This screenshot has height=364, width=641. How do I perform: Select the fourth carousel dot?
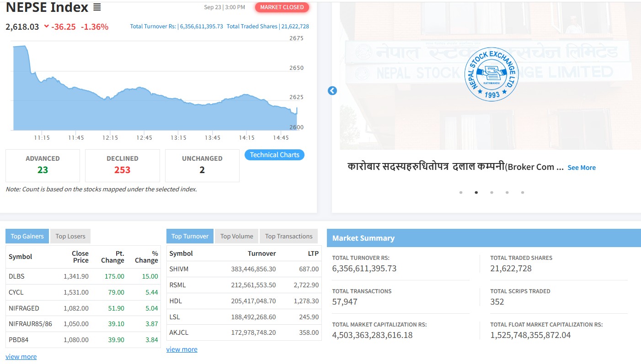507,192
